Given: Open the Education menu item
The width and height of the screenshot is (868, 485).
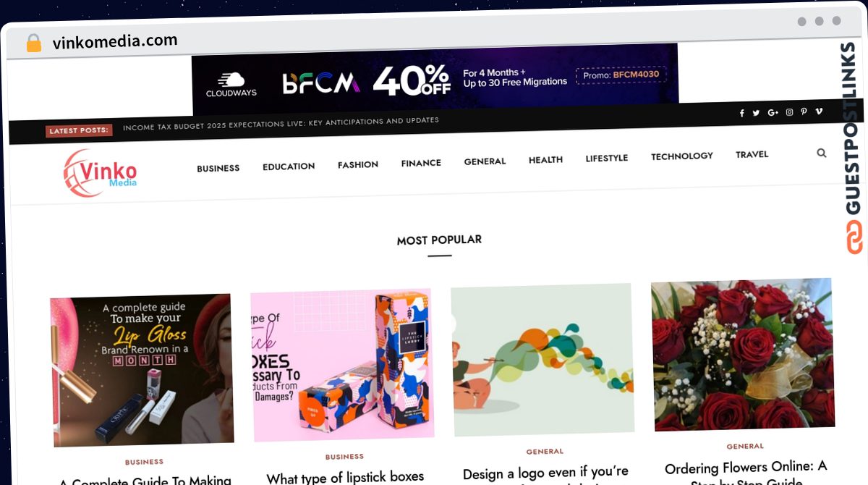Looking at the screenshot, I should click(289, 166).
